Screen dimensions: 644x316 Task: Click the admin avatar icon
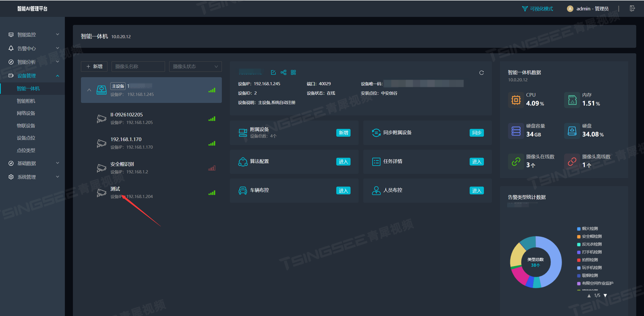pyautogui.click(x=570, y=9)
